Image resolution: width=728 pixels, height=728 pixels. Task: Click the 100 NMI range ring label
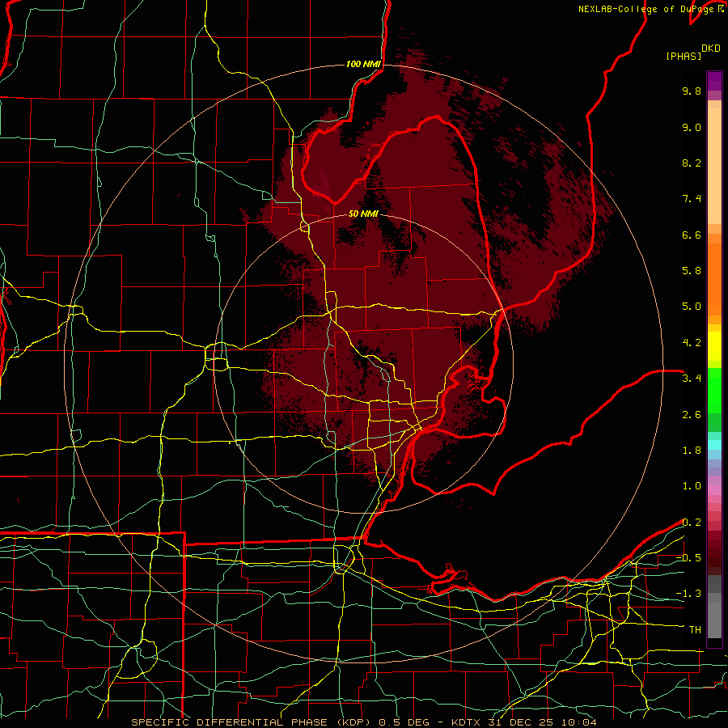pos(363,64)
